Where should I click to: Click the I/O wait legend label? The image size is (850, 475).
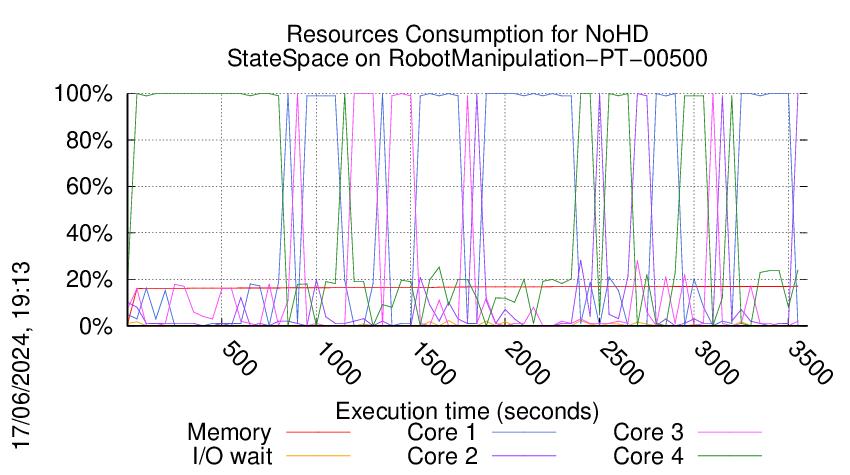[x=232, y=456]
